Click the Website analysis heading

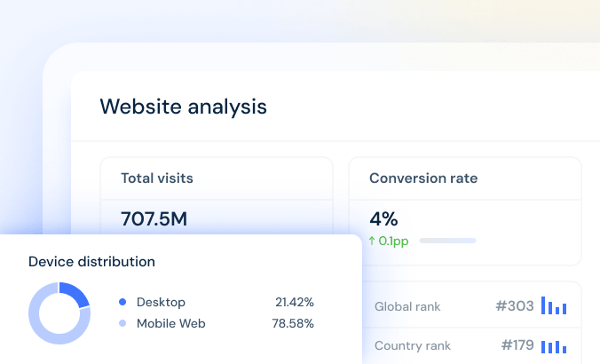tap(184, 107)
